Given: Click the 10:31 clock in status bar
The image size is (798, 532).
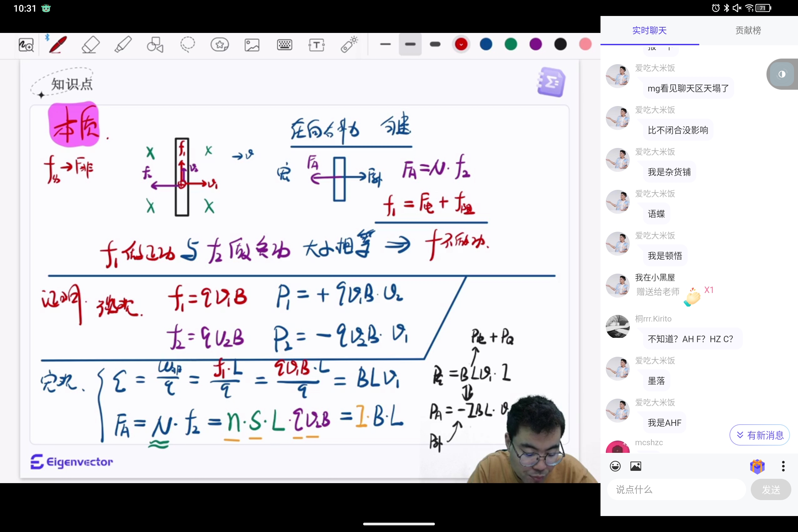Looking at the screenshot, I should click(25, 9).
